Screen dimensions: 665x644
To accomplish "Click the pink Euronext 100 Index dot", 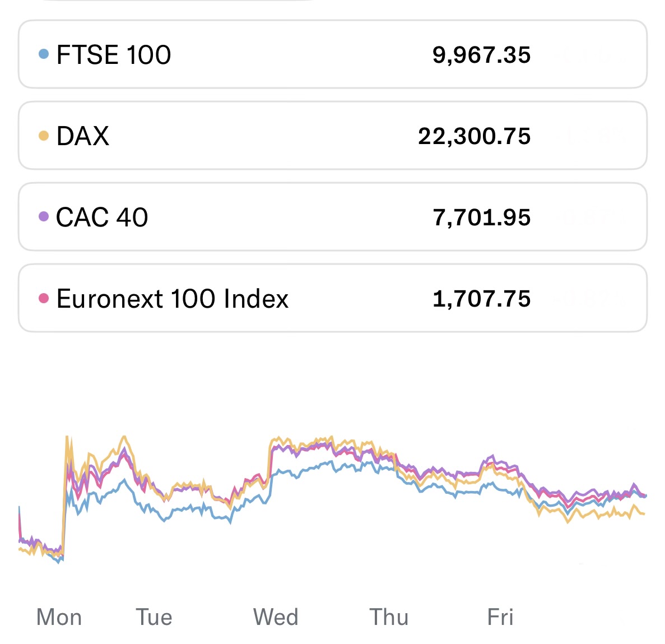I will (44, 298).
